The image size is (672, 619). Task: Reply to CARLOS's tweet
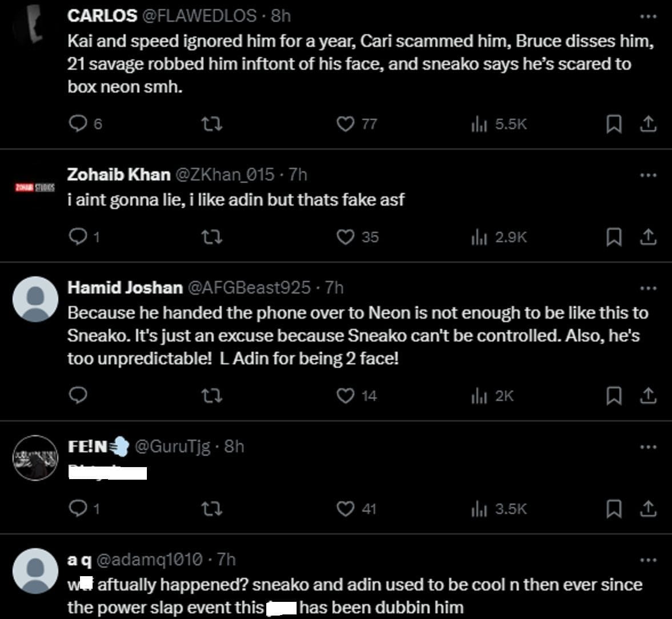coord(77,124)
